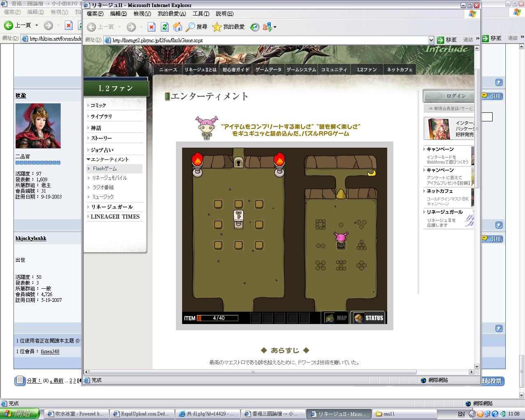Click the left flaming torch in game
This screenshot has height=420, width=525.
[197, 164]
